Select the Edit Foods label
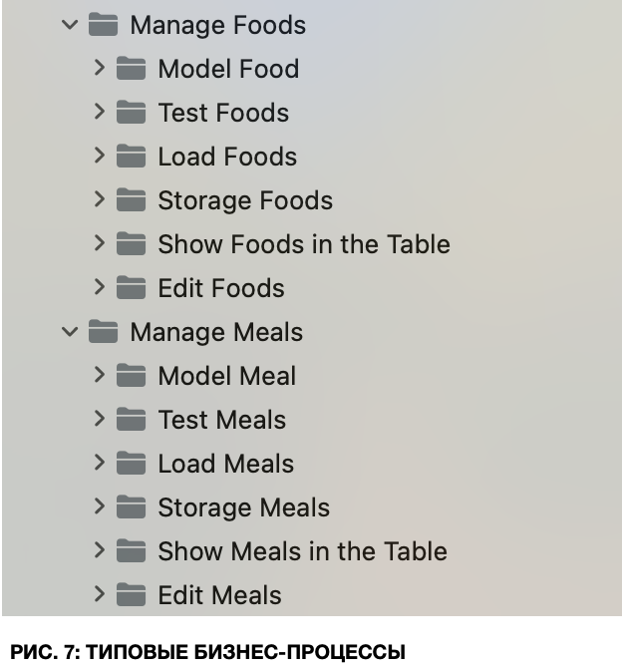Image resolution: width=624 pixels, height=672 pixels. click(x=221, y=288)
